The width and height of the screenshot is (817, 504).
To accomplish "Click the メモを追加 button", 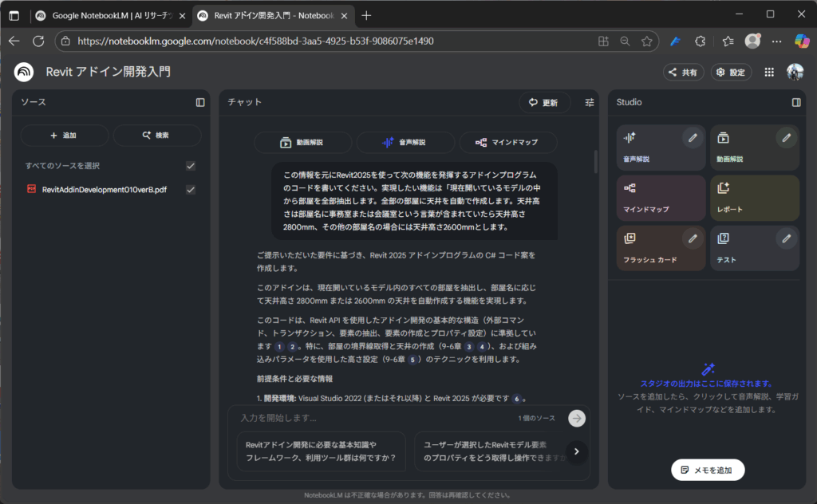I will (x=708, y=470).
